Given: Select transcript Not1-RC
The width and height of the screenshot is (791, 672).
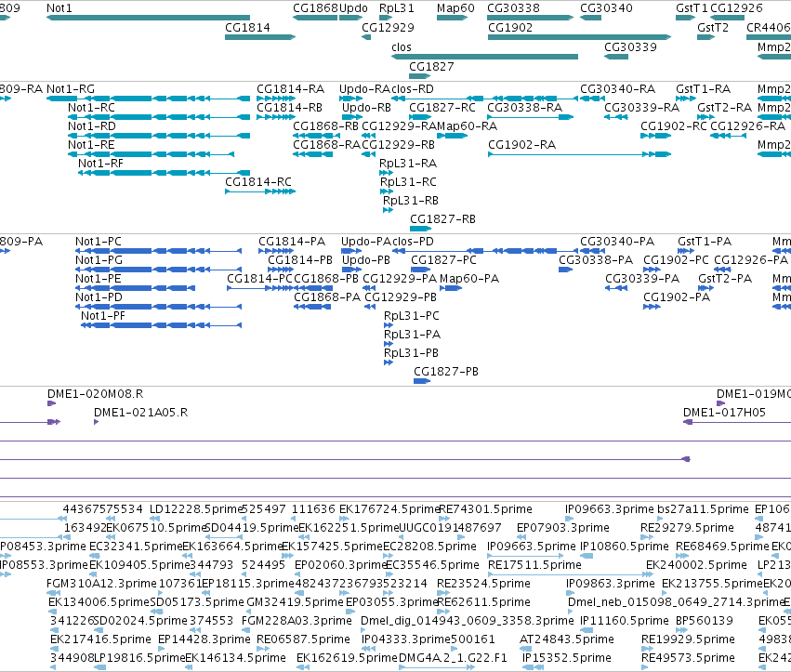Looking at the screenshot, I should [x=159, y=117].
